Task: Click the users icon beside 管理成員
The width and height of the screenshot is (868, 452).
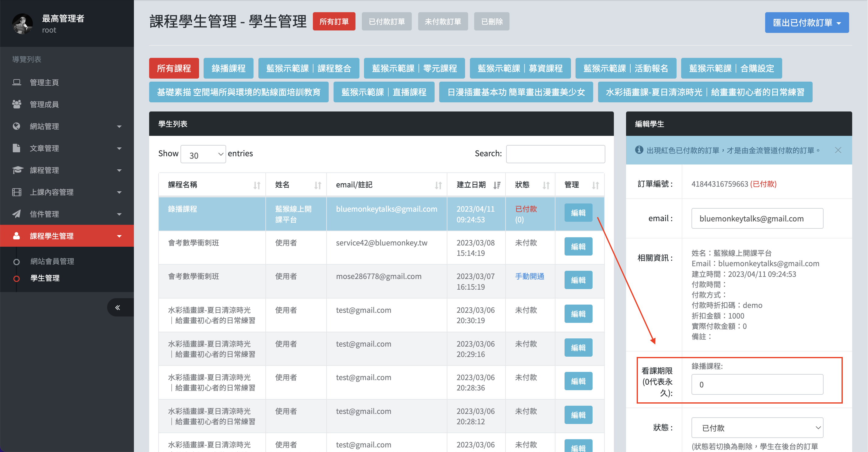Action: click(x=16, y=104)
